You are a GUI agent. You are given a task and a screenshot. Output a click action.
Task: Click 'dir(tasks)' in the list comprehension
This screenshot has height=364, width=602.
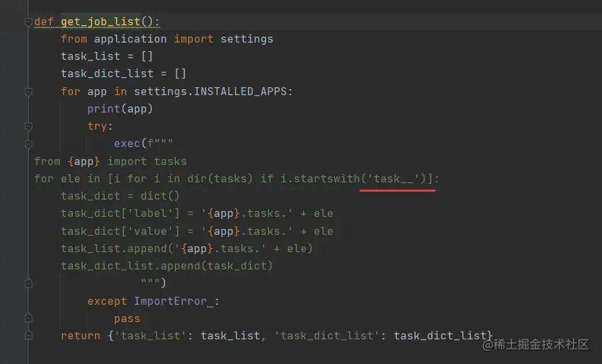point(220,179)
